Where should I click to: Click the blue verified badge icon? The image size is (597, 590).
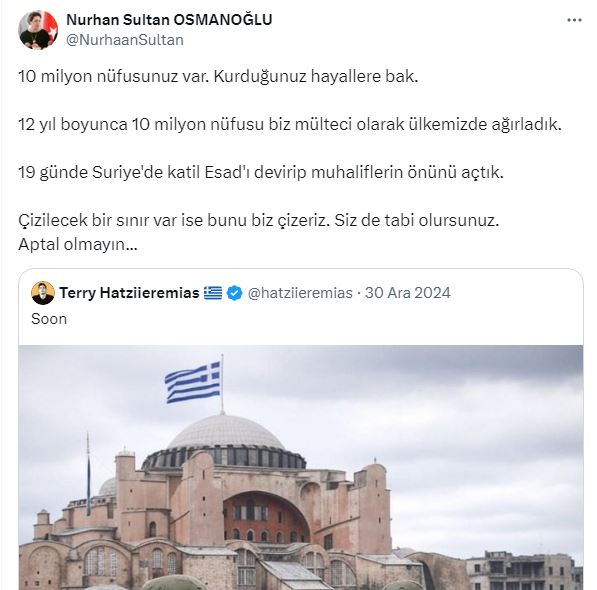tap(235, 293)
